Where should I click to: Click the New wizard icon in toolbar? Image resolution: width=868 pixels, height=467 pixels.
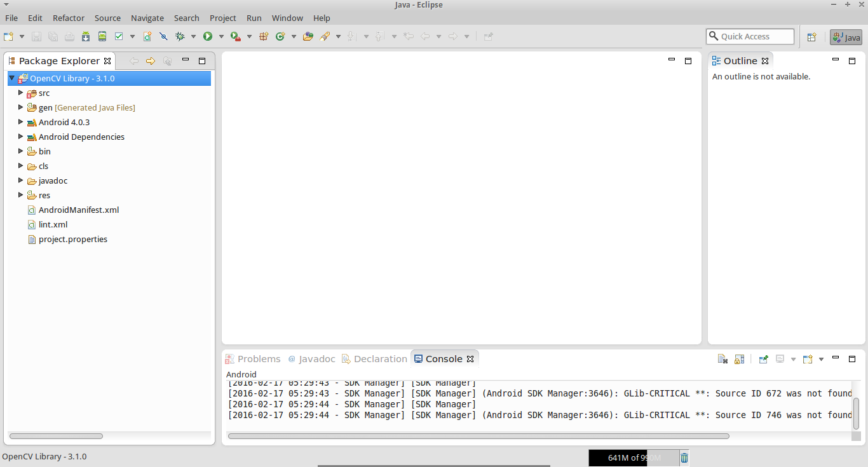[8, 36]
